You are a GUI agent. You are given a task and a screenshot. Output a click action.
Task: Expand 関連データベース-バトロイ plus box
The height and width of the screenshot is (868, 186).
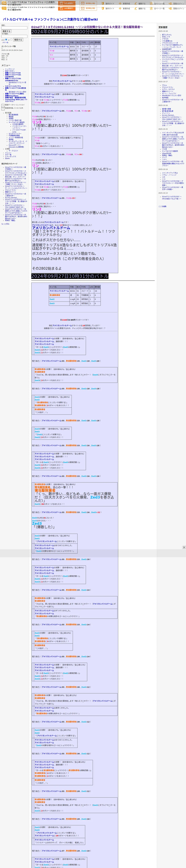click(x=3, y=105)
